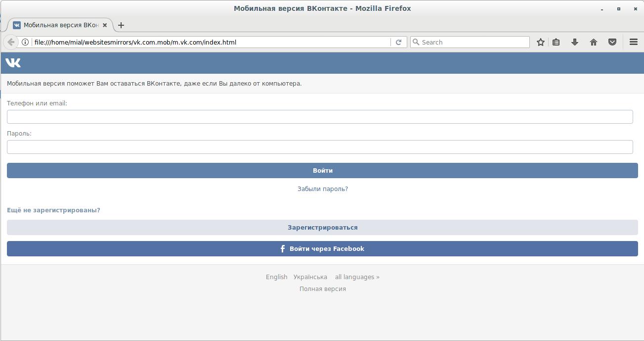Bookmark this page with the star icon
Image resolution: width=644 pixels, height=341 pixels.
[x=541, y=42]
